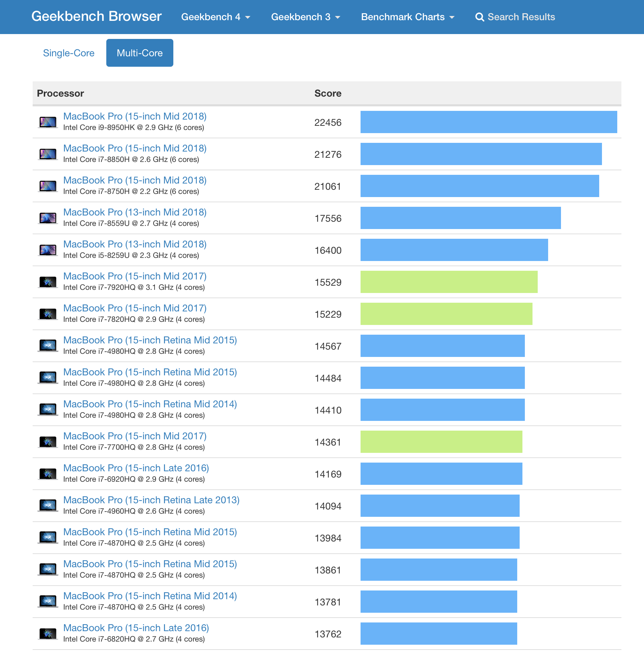Open MacBook Pro 15-inch Mid 2018 i9-8950HK link
Screen dimensions: 644x652
(135, 116)
